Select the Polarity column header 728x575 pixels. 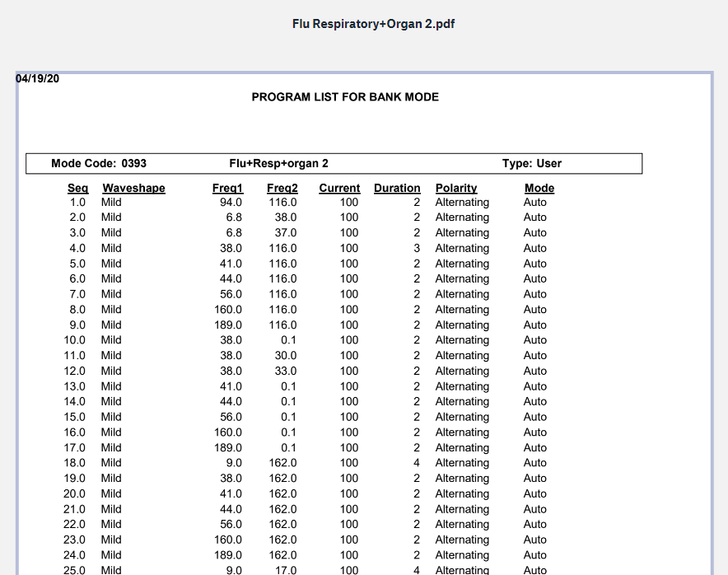pyautogui.click(x=456, y=188)
